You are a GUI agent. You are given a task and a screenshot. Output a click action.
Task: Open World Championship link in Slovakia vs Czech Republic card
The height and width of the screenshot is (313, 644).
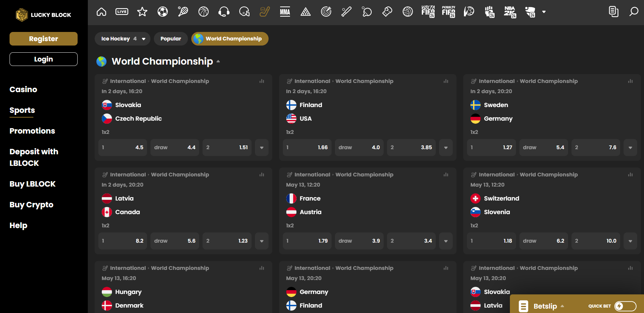180,81
